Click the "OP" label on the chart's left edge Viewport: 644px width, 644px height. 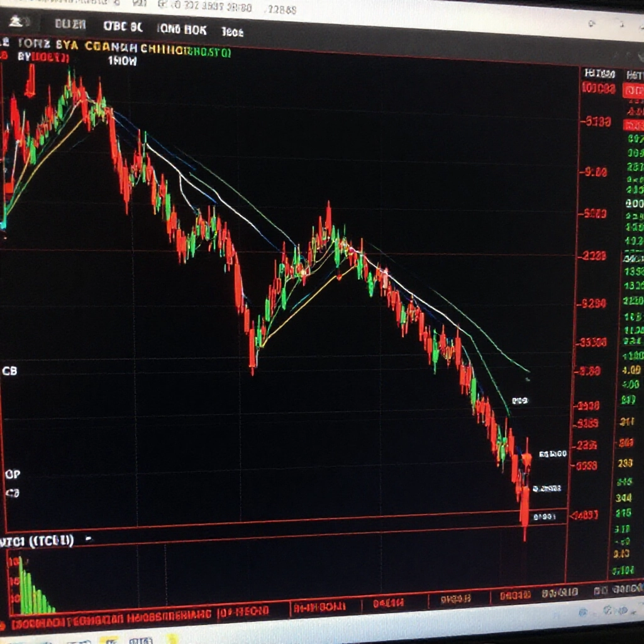13,474
